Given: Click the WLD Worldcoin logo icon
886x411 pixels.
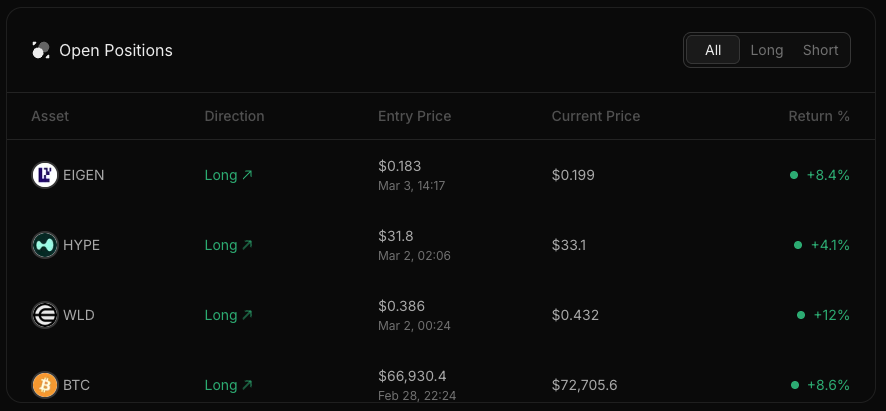Looking at the screenshot, I should click(x=45, y=315).
